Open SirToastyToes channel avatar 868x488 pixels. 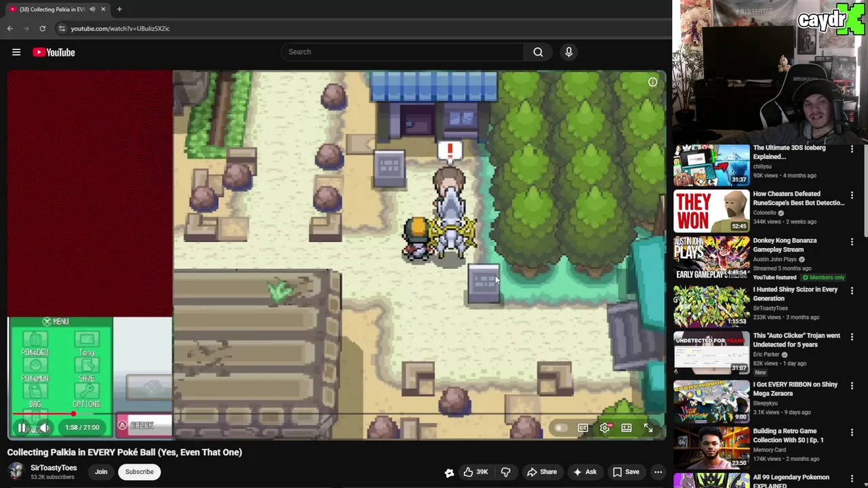[16, 472]
